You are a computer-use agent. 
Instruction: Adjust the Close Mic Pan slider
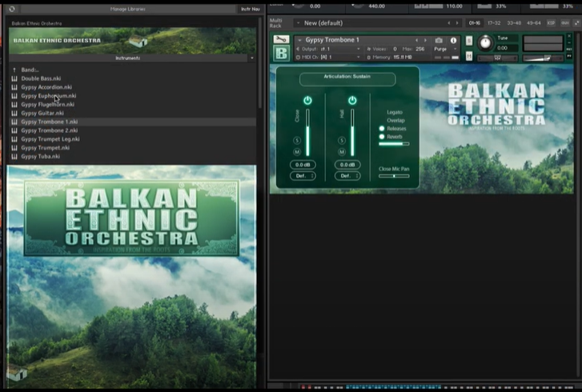click(x=394, y=176)
